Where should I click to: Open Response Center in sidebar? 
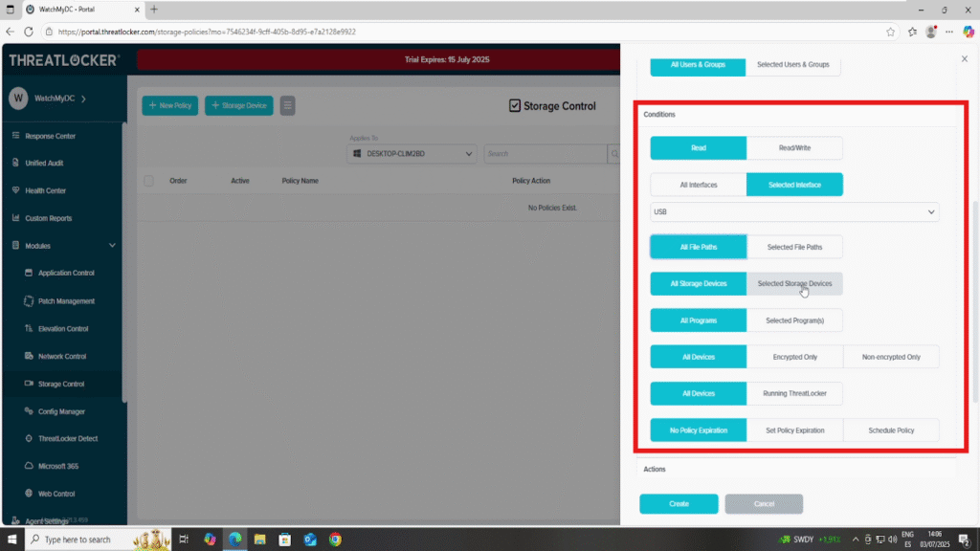click(x=50, y=136)
